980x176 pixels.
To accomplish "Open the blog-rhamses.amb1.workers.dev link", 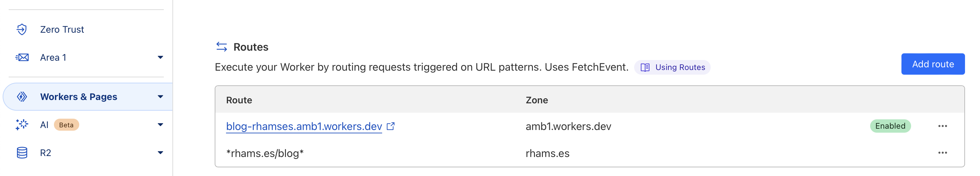I will [x=304, y=126].
